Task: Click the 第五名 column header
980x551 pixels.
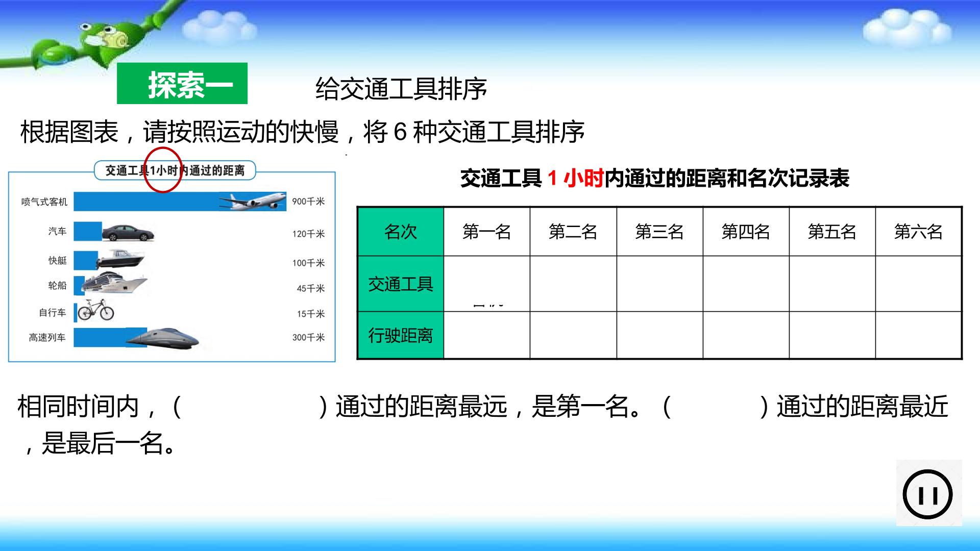Action: (x=832, y=232)
